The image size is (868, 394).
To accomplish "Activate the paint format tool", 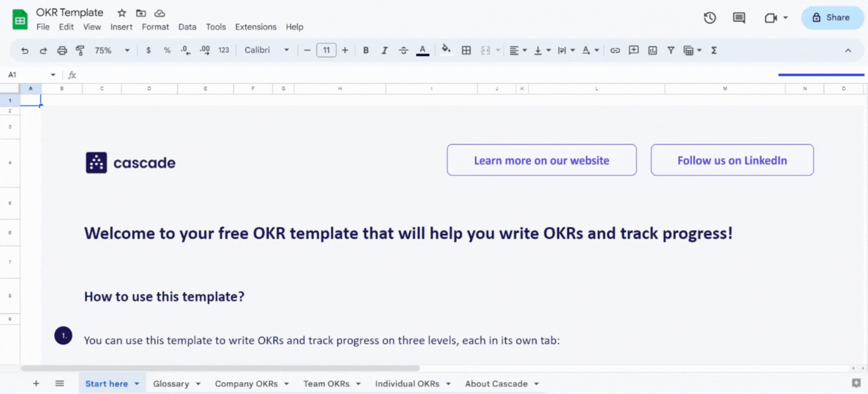I will tap(80, 50).
